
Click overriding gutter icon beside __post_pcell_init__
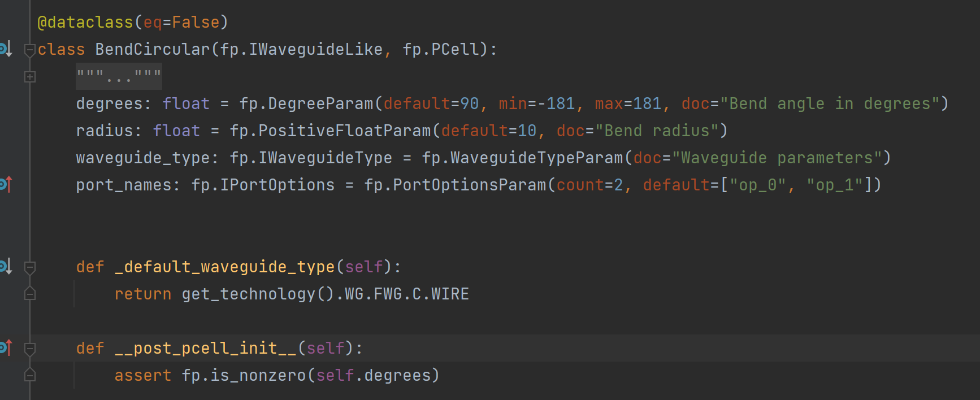click(x=6, y=347)
